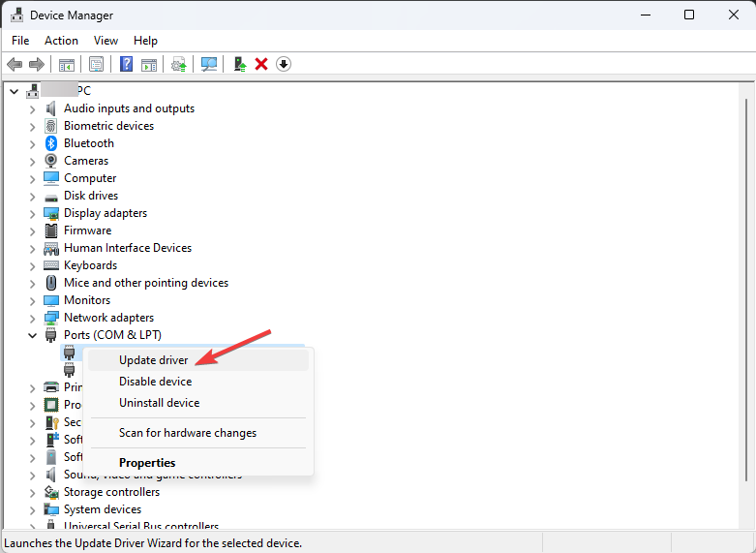
Task: Select the chip icon beside Firmware
Action: coord(51,230)
